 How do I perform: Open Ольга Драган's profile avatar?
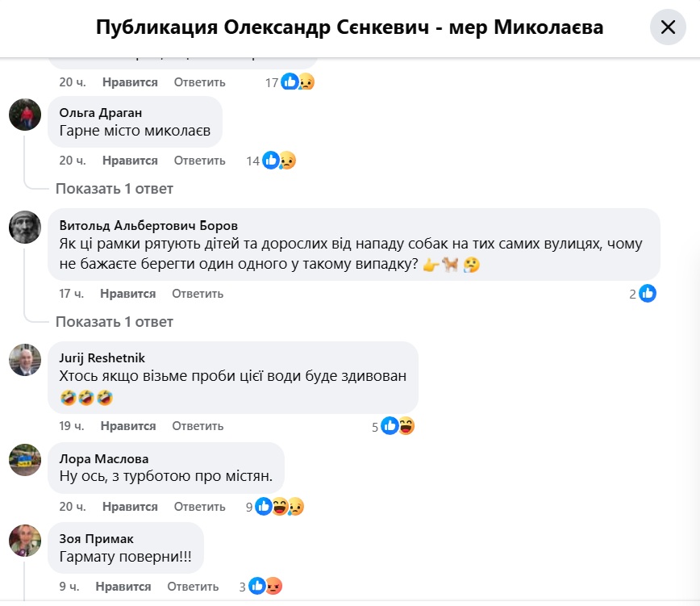[25, 114]
